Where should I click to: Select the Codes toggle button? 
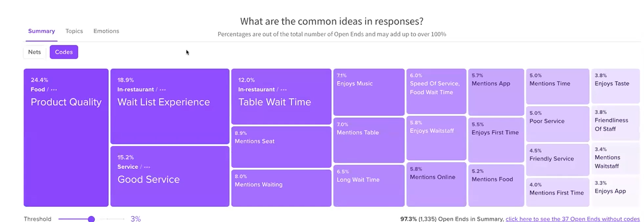pyautogui.click(x=63, y=52)
